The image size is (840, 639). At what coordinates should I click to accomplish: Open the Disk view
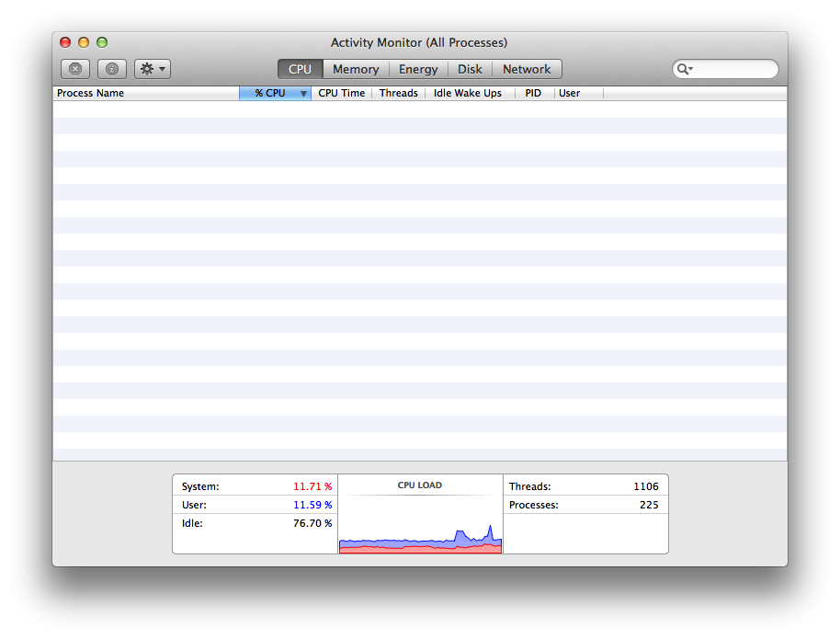(x=470, y=68)
